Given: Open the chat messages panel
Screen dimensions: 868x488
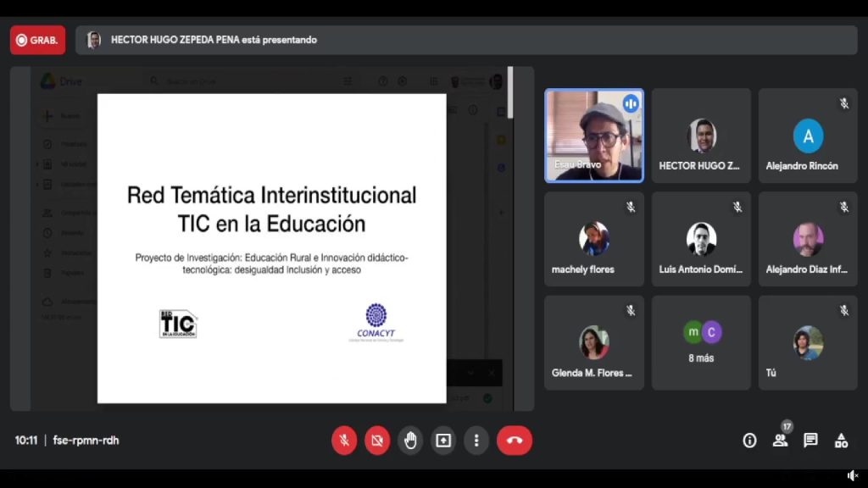Looking at the screenshot, I should click(810, 441).
